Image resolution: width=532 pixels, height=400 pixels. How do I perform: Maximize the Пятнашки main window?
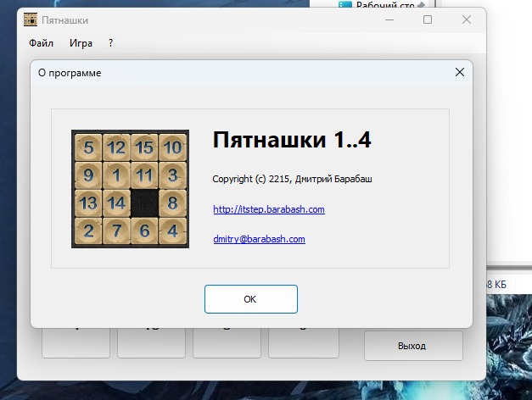[x=428, y=19]
